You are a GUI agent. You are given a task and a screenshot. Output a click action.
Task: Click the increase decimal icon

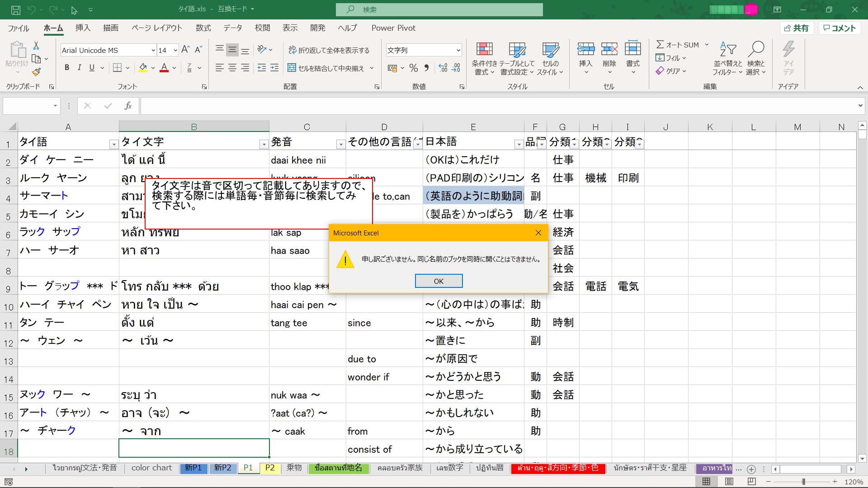click(443, 68)
